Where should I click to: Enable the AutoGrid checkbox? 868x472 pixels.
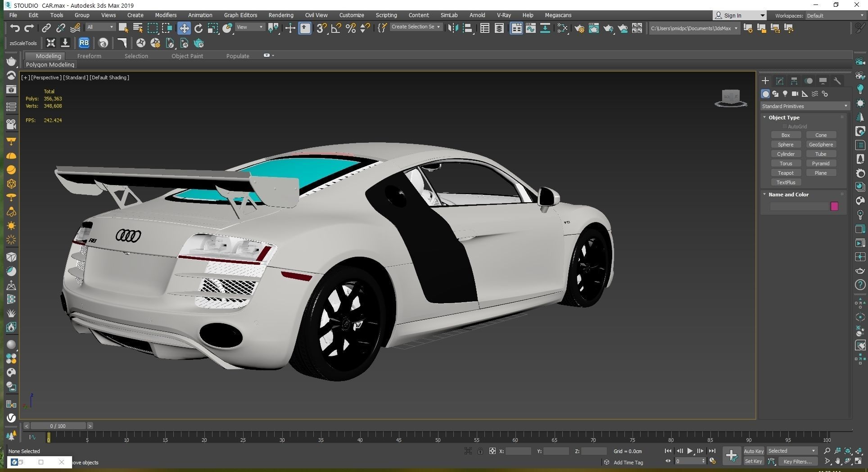[784, 127]
